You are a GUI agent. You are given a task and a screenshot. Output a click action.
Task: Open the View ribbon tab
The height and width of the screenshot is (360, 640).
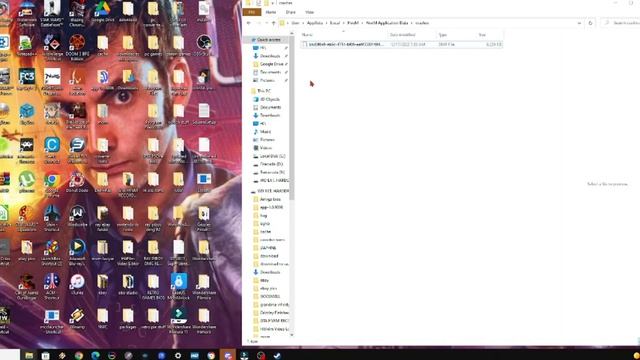click(x=309, y=12)
